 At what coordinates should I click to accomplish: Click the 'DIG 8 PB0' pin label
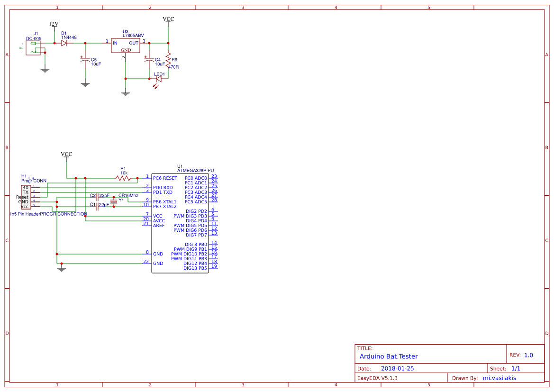click(x=196, y=245)
